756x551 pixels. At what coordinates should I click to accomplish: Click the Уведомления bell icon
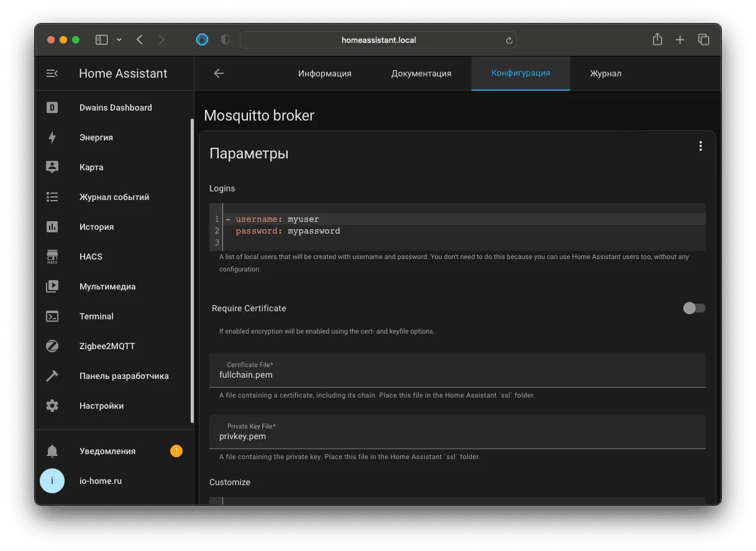tap(52, 451)
